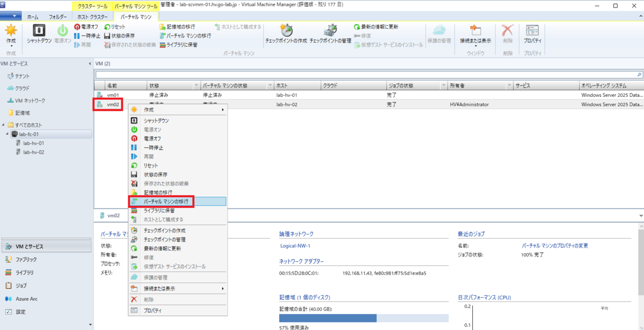This screenshot has height=330, width=644.
Task: Choose チェックポイントの管理 in context menu
Action: [x=177, y=240]
